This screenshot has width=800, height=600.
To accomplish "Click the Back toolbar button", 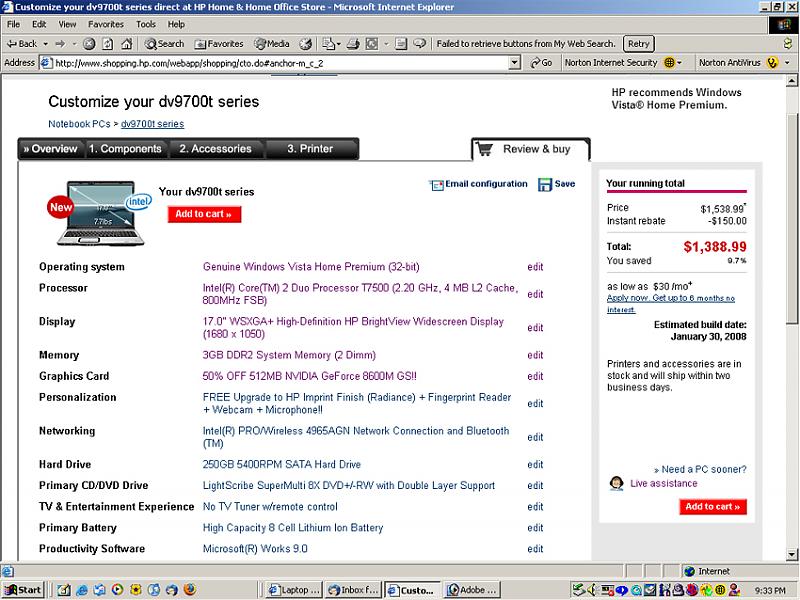I will tap(22, 44).
